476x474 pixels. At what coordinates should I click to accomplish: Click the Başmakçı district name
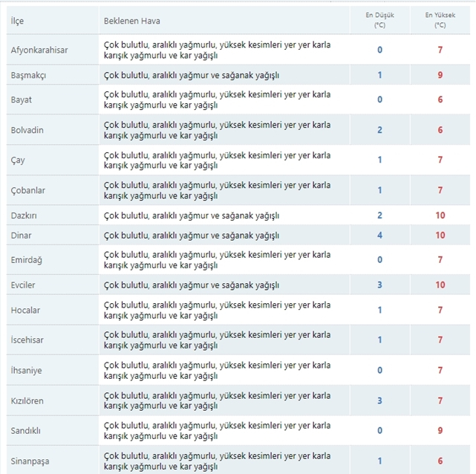tap(28, 75)
